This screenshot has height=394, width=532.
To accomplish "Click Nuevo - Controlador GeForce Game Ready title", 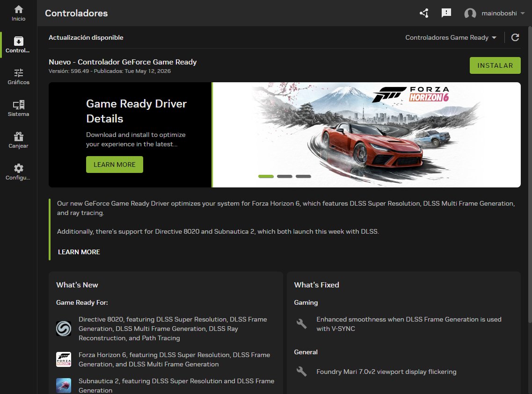I will (123, 62).
